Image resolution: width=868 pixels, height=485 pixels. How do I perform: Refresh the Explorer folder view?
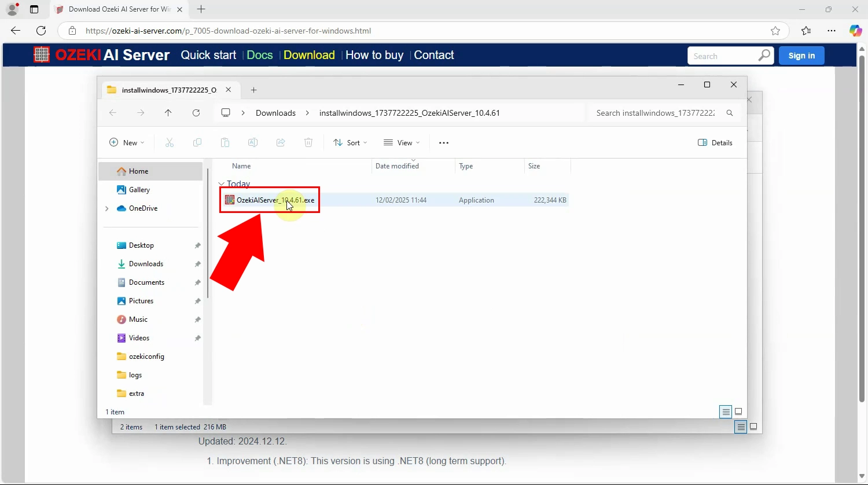pos(196,113)
